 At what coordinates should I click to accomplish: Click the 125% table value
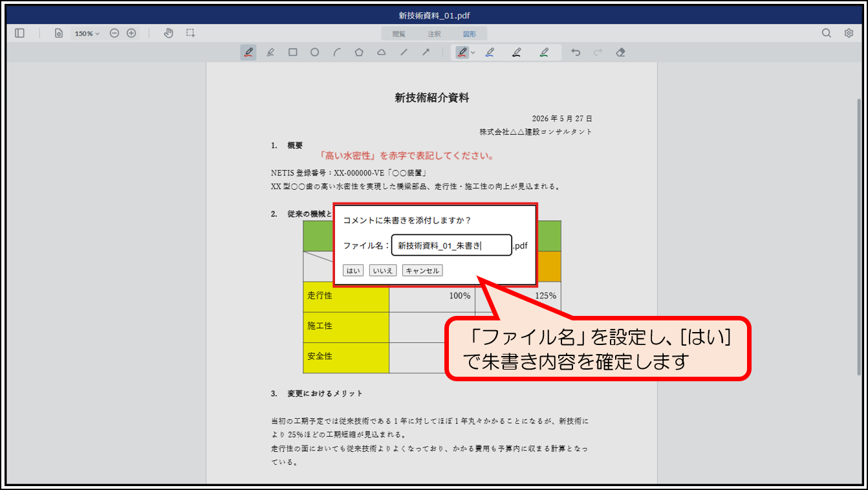(x=546, y=296)
